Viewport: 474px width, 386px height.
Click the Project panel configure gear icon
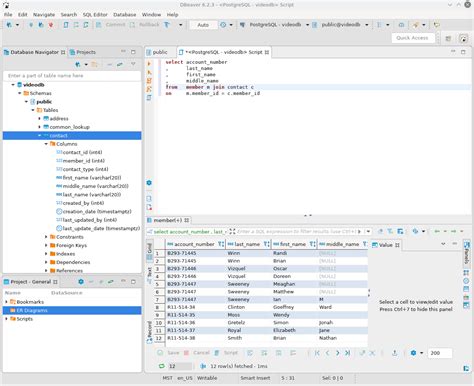pyautogui.click(x=81, y=282)
